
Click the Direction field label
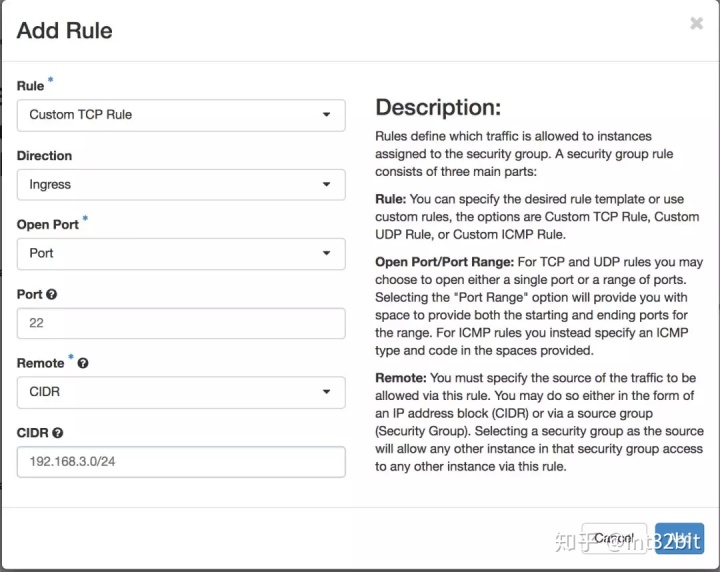tap(44, 156)
